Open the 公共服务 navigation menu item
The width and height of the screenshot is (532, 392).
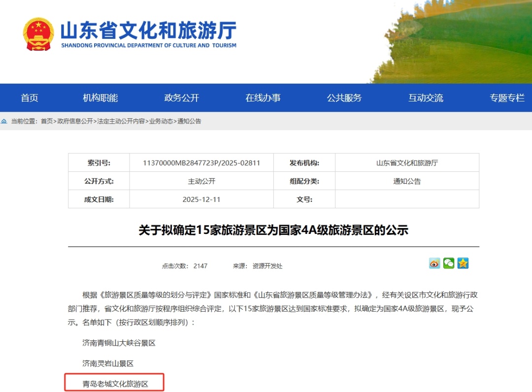345,98
